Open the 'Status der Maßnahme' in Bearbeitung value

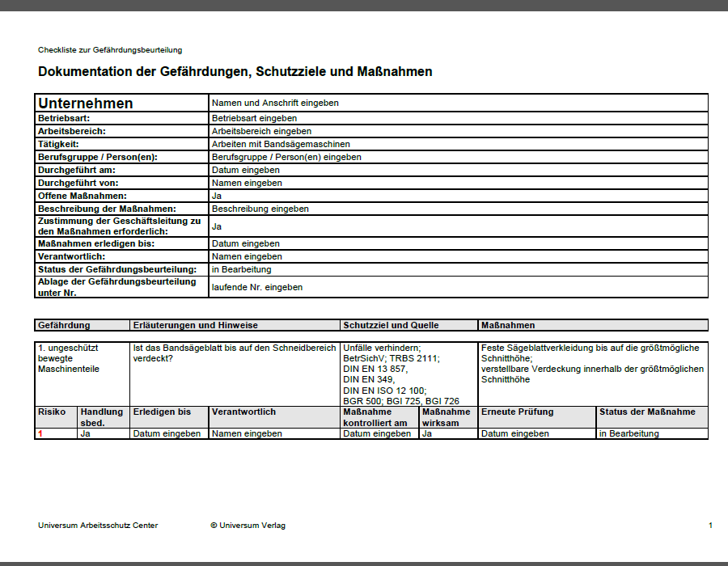[x=652, y=433]
